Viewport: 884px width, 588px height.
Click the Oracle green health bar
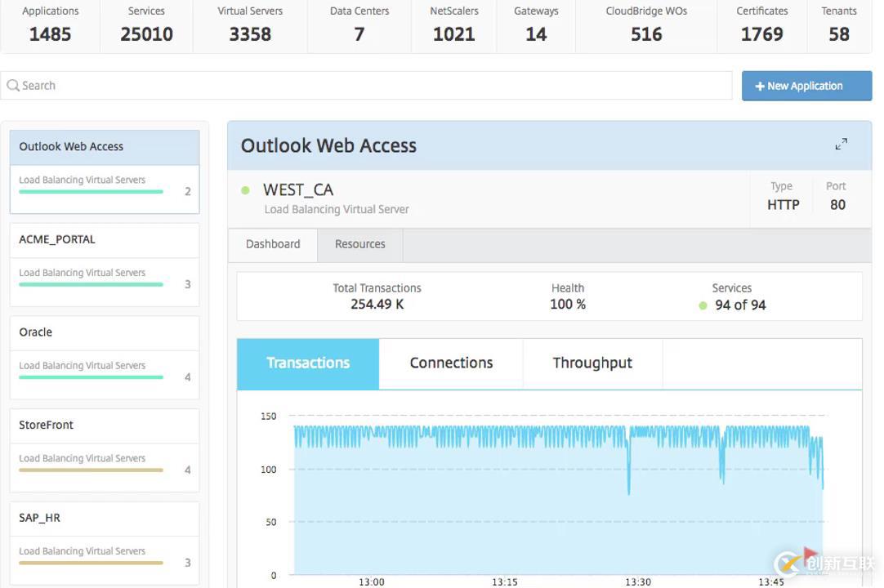pos(92,377)
